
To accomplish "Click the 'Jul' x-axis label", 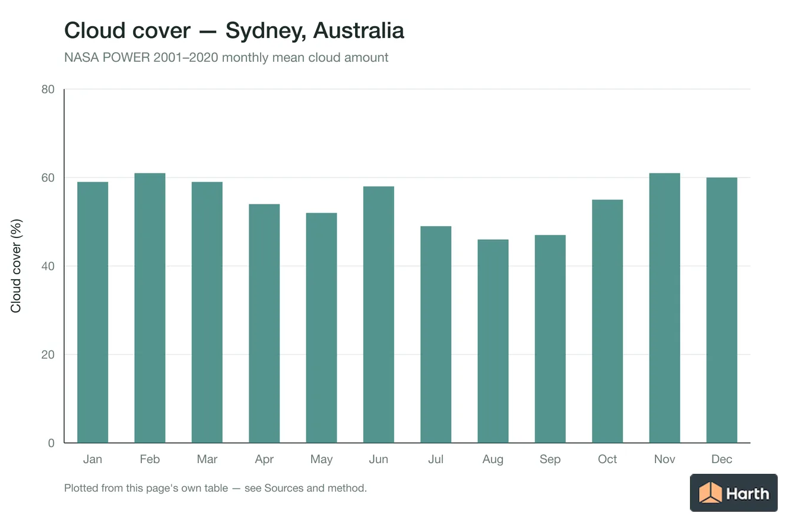I will (x=436, y=459).
